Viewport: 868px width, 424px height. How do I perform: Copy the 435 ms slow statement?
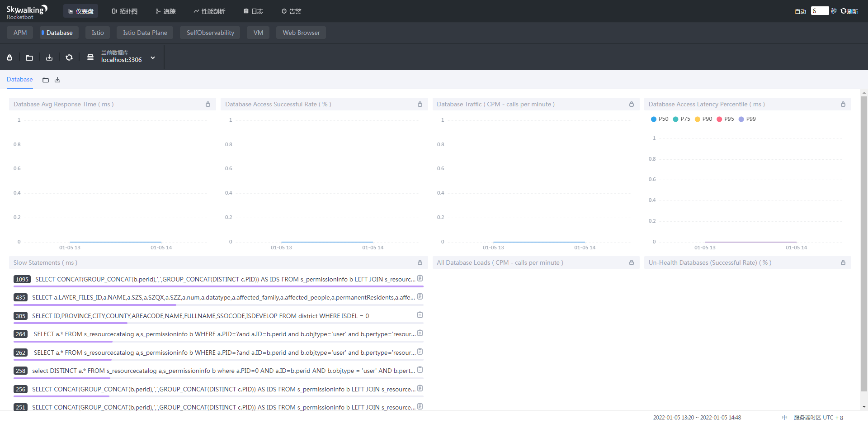coord(420,296)
